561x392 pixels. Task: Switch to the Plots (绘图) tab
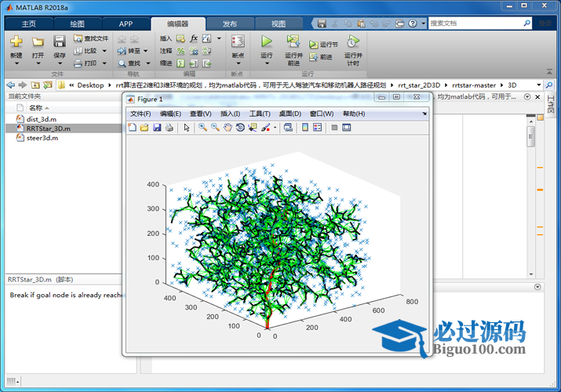point(77,24)
